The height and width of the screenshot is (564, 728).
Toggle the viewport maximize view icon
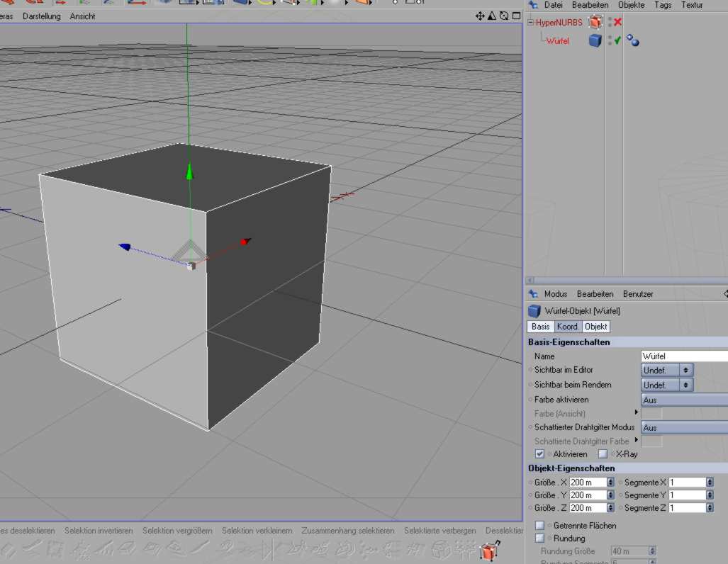[x=515, y=16]
